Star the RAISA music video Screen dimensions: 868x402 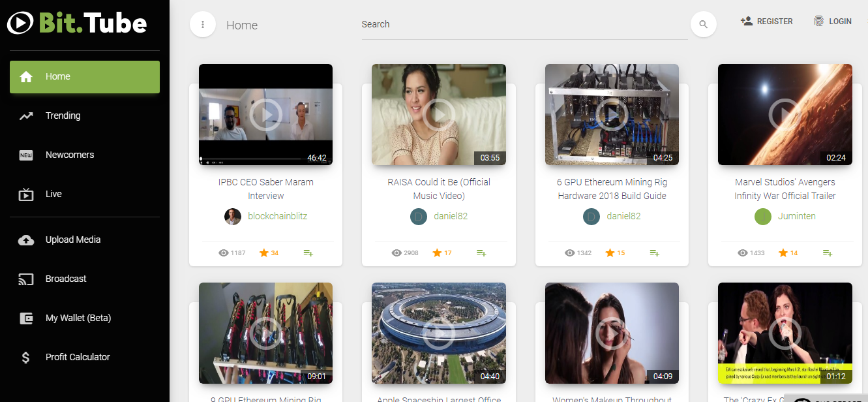coord(438,252)
